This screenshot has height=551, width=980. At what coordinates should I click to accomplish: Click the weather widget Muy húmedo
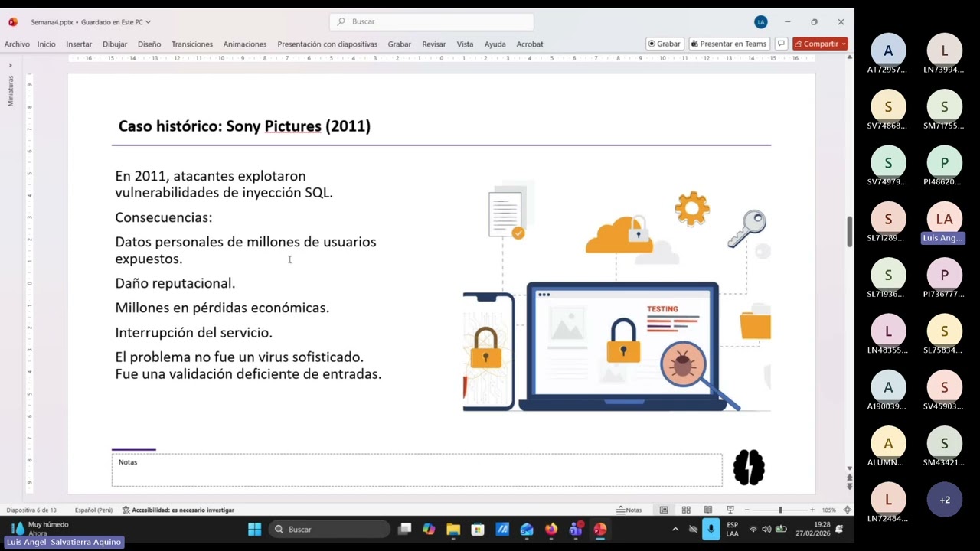(x=40, y=528)
